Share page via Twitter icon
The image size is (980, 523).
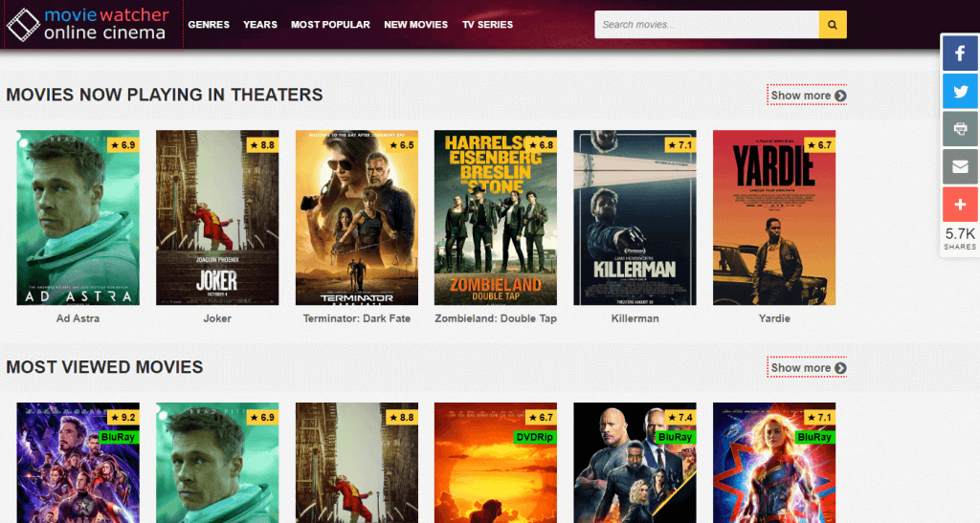tap(960, 91)
